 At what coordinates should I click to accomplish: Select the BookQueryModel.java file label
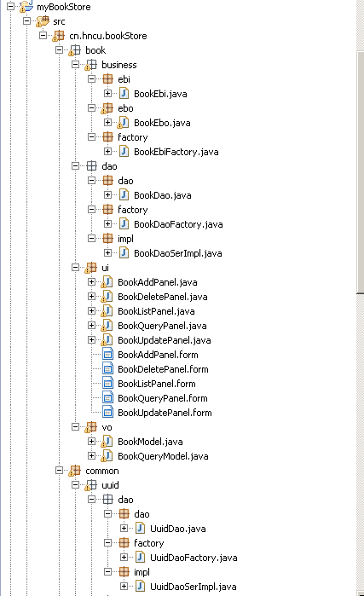tap(163, 456)
